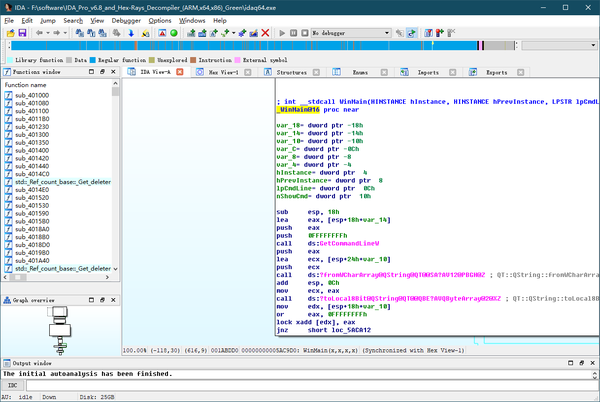Click the IDC command input field

click(300, 384)
